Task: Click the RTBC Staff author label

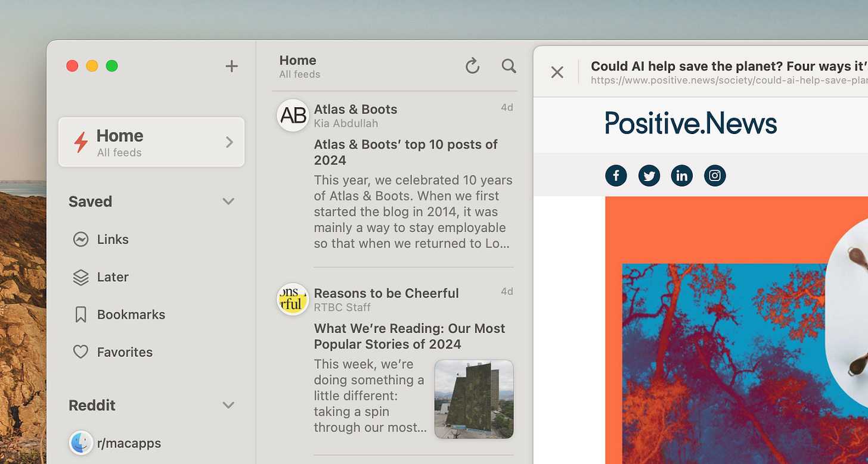Action: click(x=342, y=307)
